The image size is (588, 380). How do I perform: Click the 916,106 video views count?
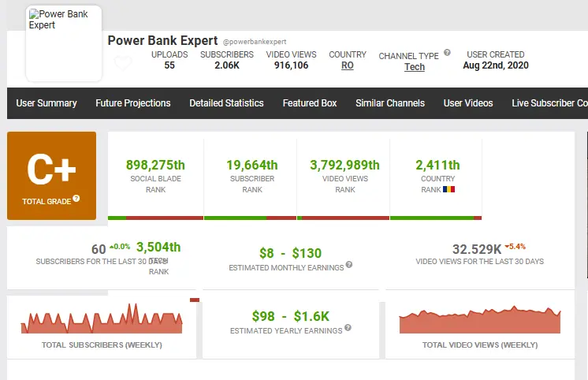[291, 65]
